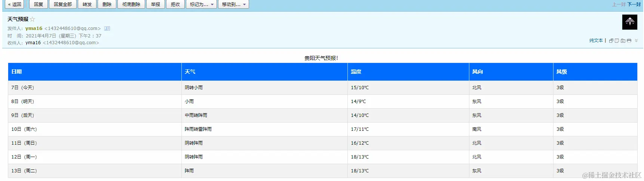Click recipient yma16 in 收件人 line
The height and width of the screenshot is (181, 644).
click(33, 43)
